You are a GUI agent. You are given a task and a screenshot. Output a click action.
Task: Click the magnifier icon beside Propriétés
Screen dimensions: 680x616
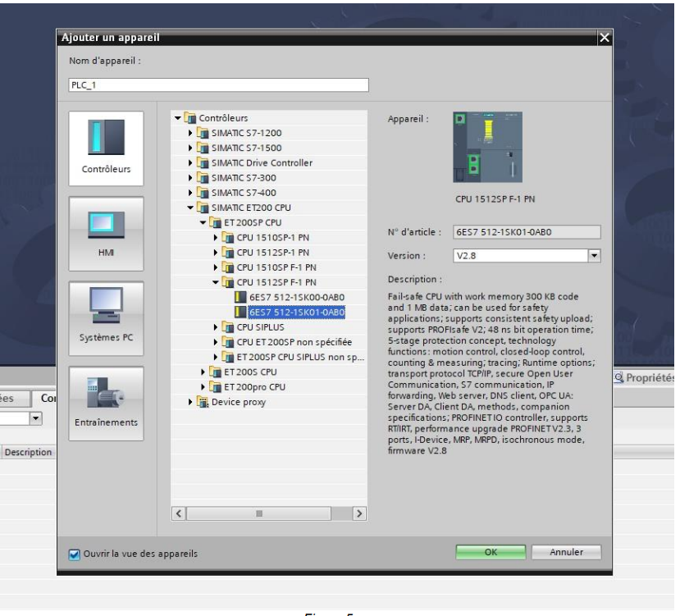tap(618, 377)
